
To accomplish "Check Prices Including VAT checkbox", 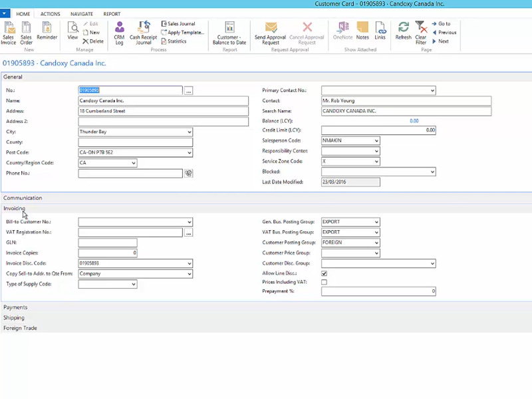I will 325,282.
